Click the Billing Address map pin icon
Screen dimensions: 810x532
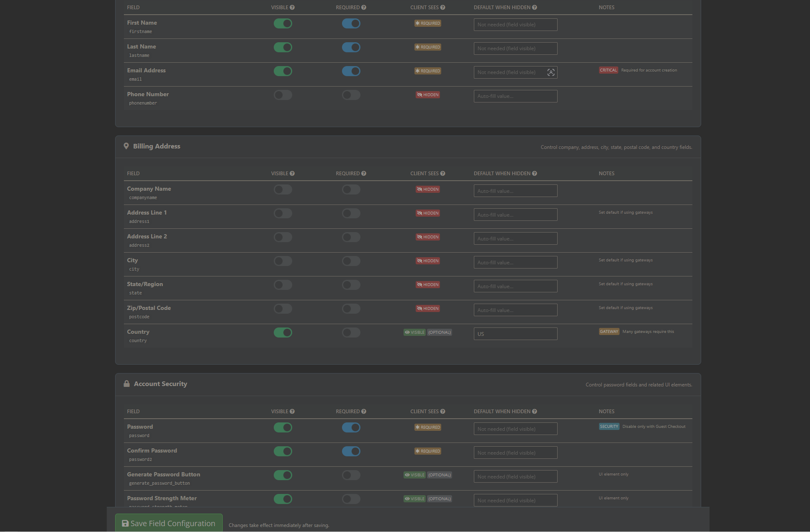tap(126, 146)
